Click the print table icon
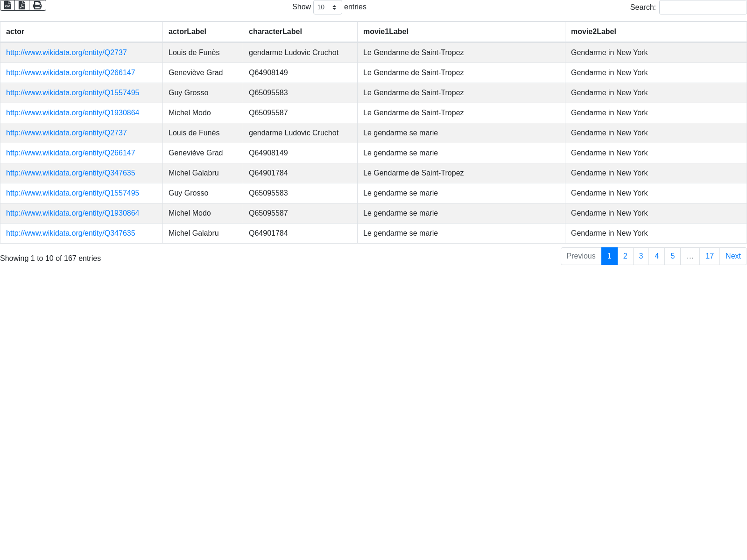 (37, 6)
